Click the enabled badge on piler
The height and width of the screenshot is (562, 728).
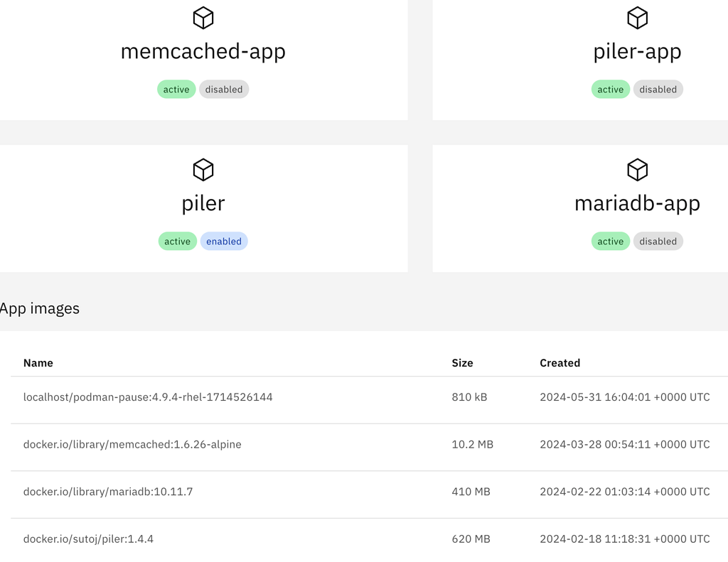point(224,241)
